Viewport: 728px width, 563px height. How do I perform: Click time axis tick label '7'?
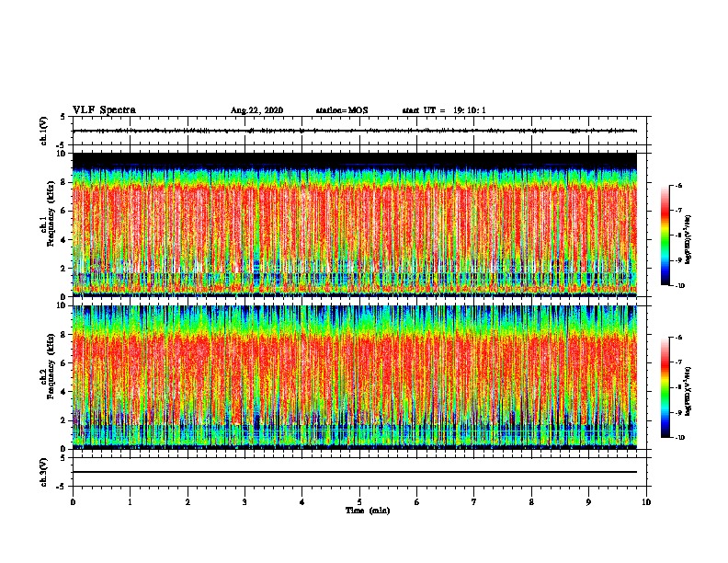coord(474,502)
